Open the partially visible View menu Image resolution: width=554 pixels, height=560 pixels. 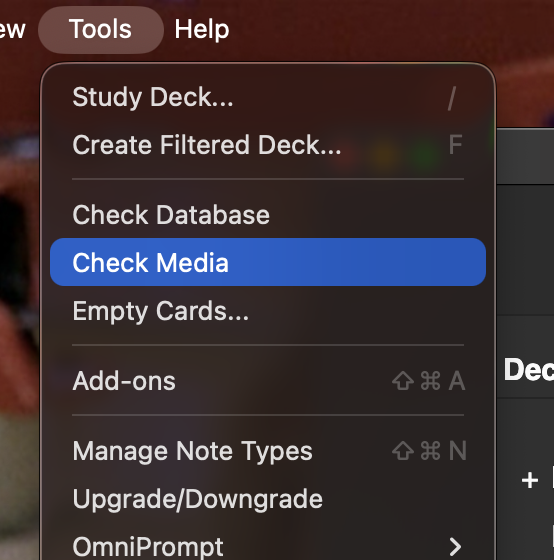click(x=13, y=29)
